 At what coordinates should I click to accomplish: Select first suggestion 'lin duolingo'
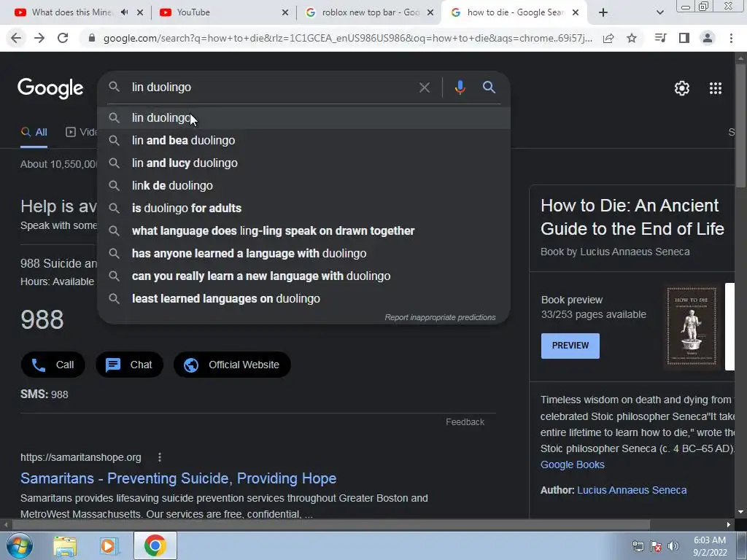(304, 117)
